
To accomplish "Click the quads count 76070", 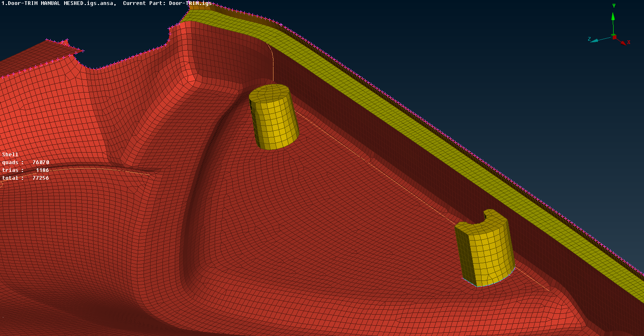I will point(41,162).
